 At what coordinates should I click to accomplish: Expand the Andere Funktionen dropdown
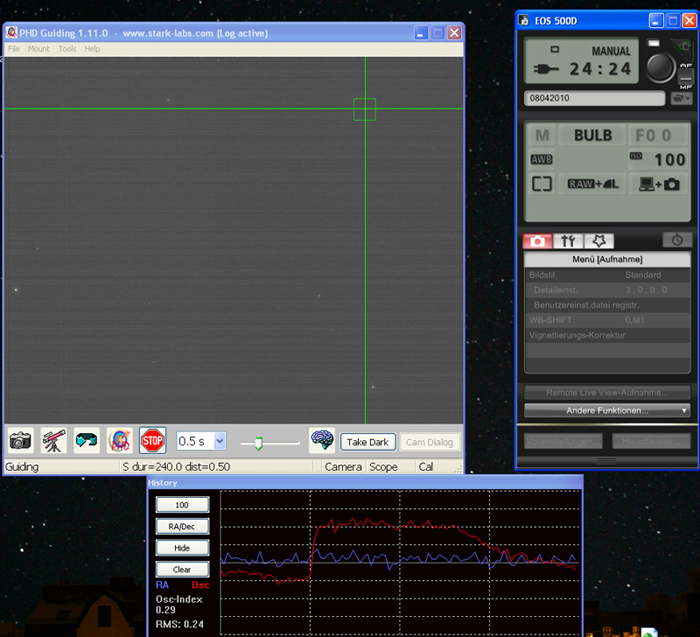point(607,410)
